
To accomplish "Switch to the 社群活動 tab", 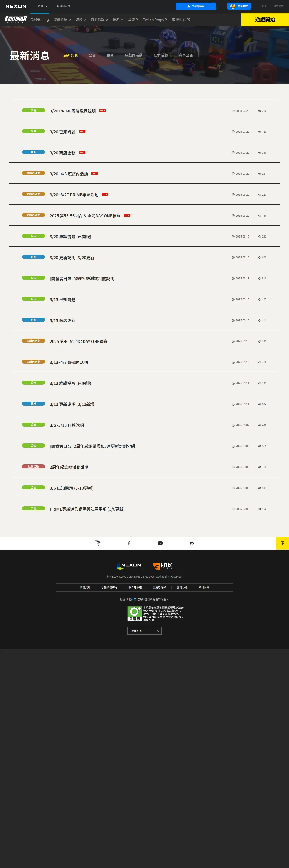I will click(x=160, y=55).
